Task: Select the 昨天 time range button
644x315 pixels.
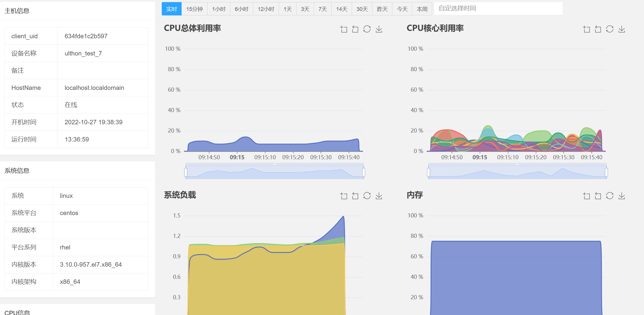Action: (382, 9)
